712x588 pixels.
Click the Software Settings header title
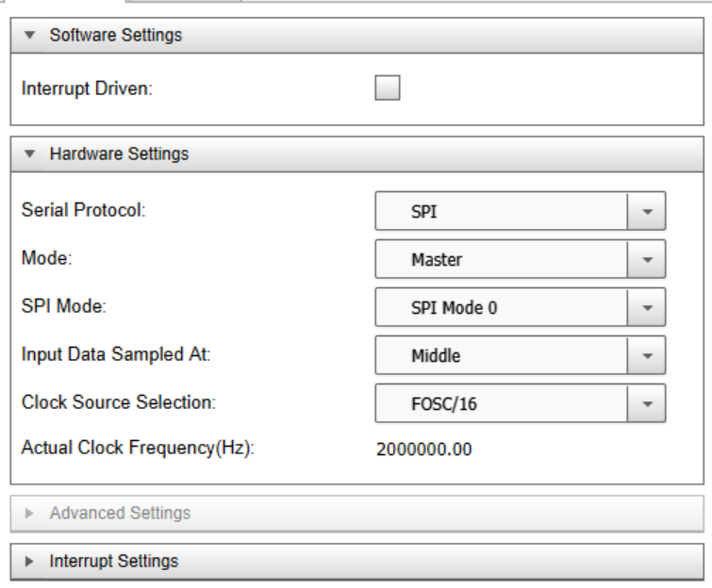(x=116, y=35)
